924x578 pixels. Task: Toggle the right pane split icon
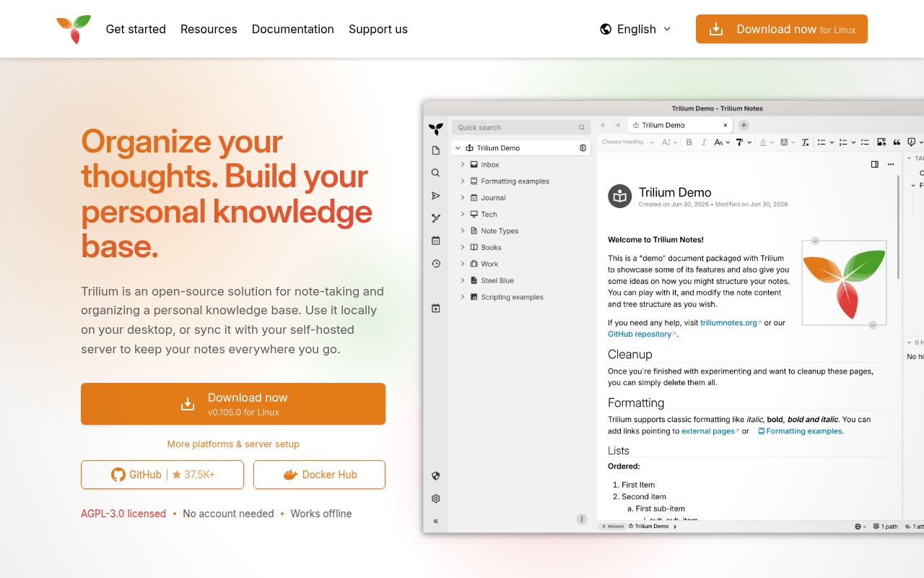(874, 165)
